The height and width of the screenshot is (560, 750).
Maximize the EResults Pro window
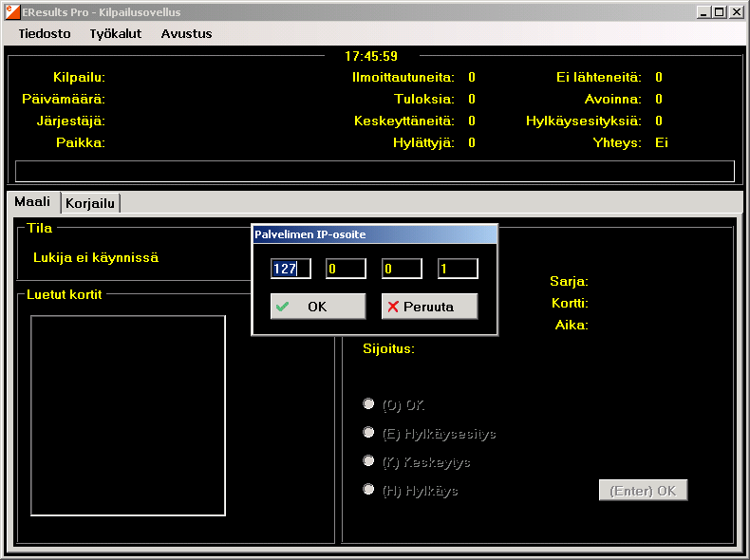[719, 12]
